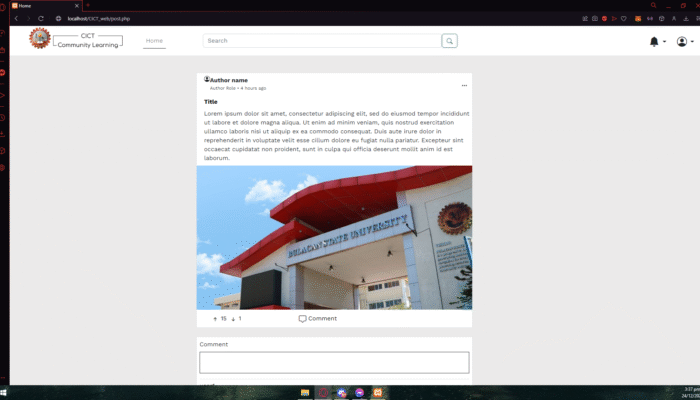Click the browser search-tabs magnifier icon
Image resolution: width=700 pixels, height=400 pixels.
tap(654, 5)
